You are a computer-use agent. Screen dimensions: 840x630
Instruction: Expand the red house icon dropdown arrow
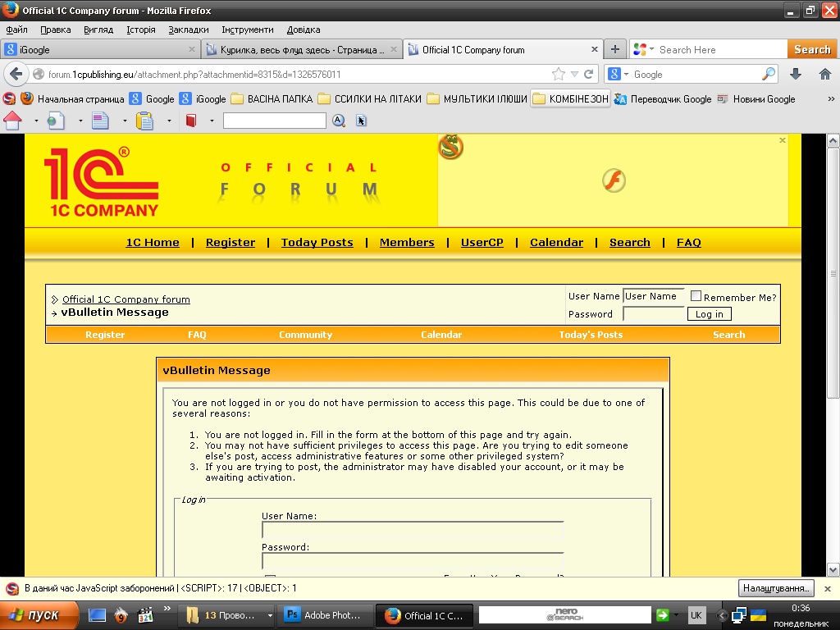pyautogui.click(x=36, y=121)
